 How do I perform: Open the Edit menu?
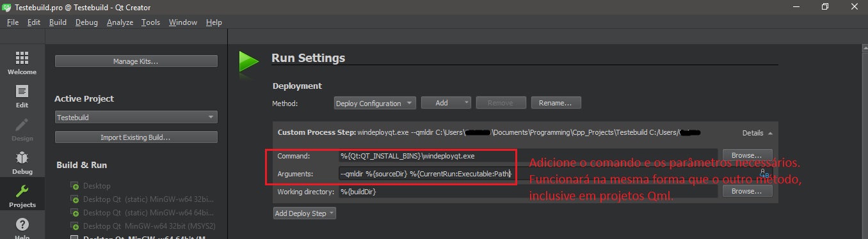click(34, 22)
